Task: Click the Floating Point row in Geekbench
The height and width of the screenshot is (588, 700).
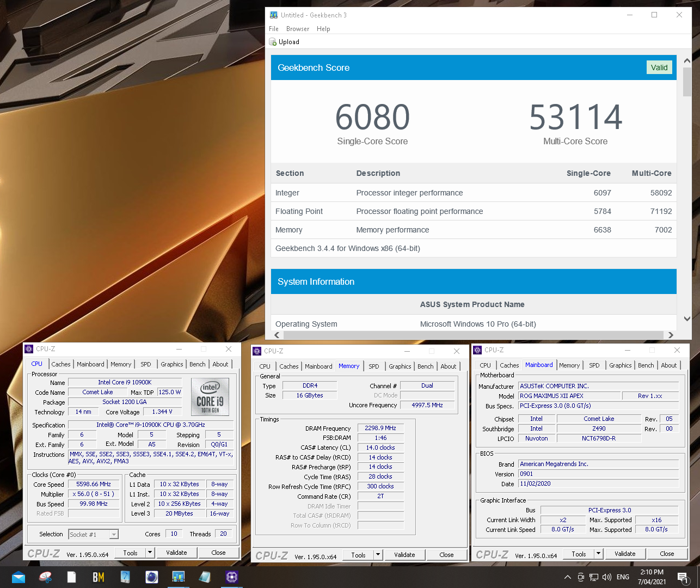Action: pos(474,211)
